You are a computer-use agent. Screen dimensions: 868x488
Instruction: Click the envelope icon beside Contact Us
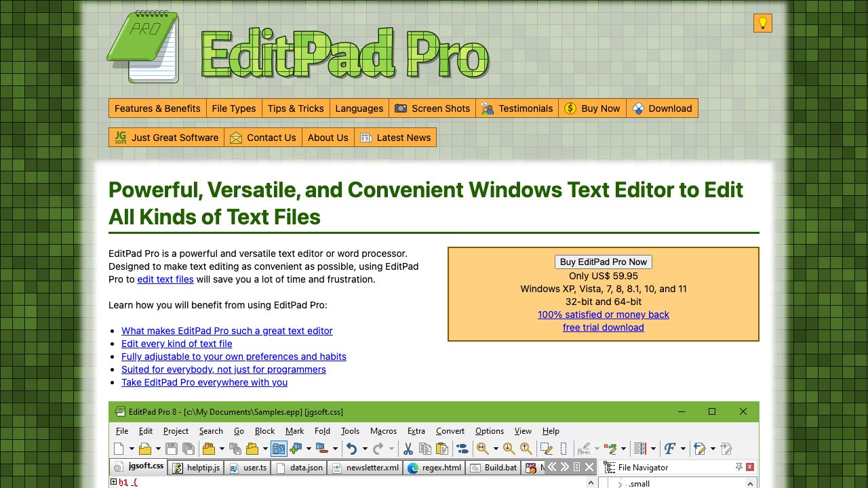[x=236, y=138]
